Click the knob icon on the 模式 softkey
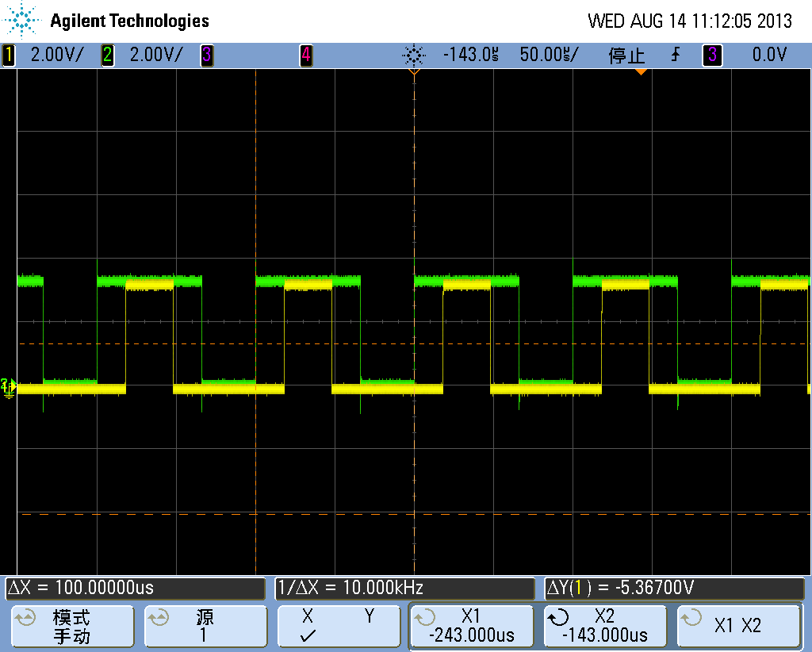 [x=25, y=617]
